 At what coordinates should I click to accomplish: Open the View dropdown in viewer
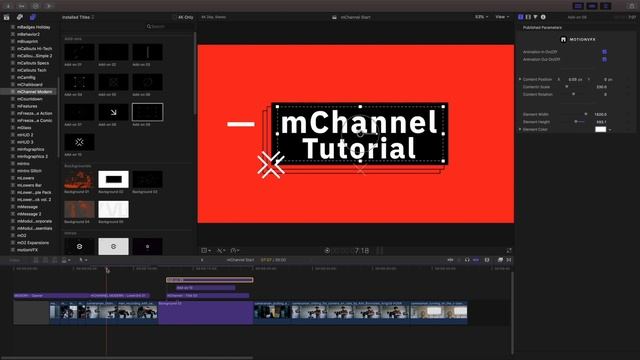(x=502, y=17)
